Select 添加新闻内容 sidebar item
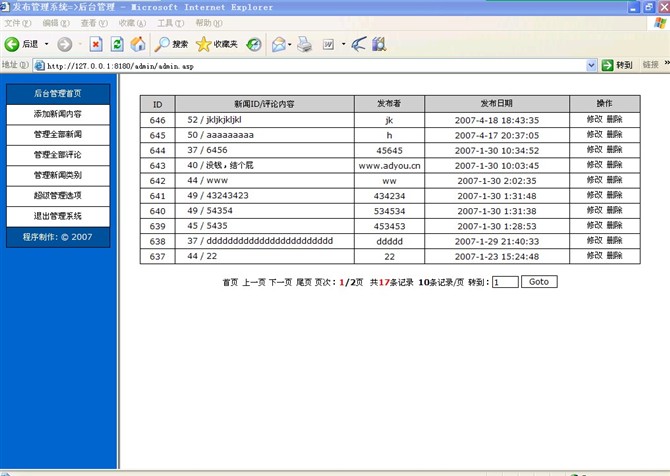 (58, 114)
